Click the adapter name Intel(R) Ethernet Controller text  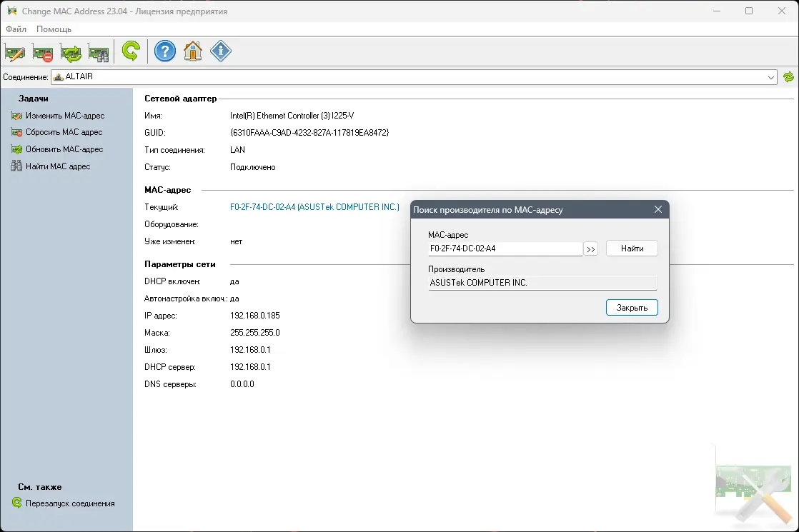(x=292, y=116)
